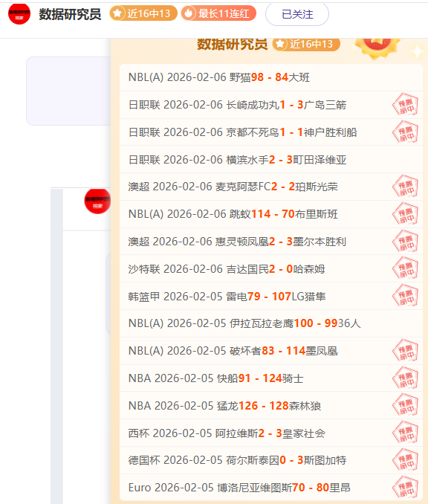Select row 吉达国民2 - 0哈森姆
428x504 pixels.
[271, 268]
